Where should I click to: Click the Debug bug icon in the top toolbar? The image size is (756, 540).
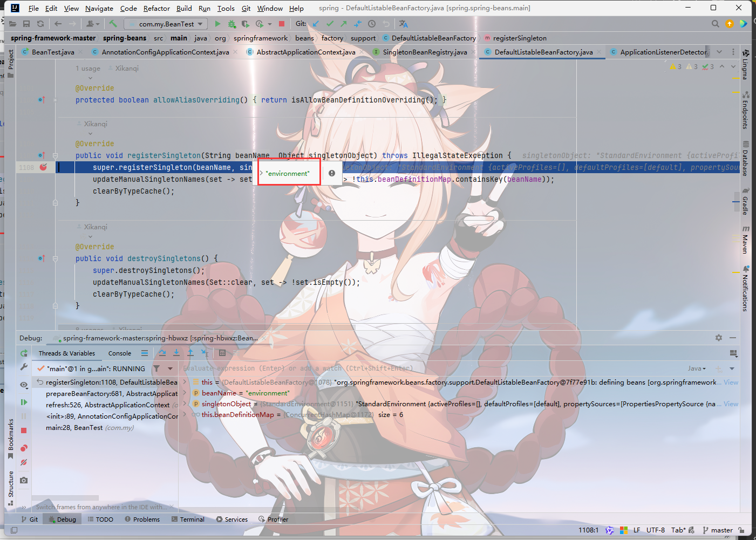coord(231,24)
